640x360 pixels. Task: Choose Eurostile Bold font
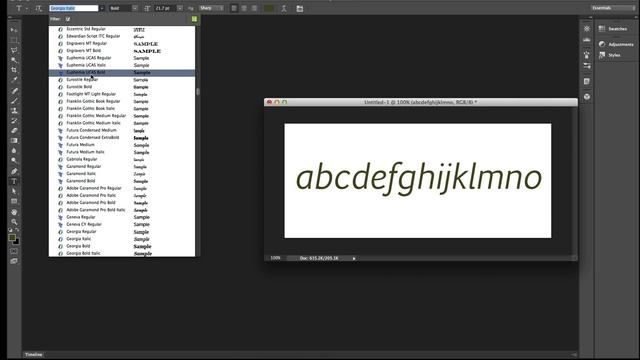[x=122, y=87]
